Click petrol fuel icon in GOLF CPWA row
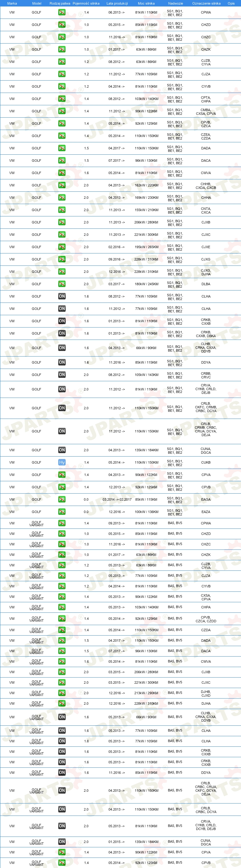The height and width of the screenshot is (868, 241). pyautogui.click(x=62, y=12)
